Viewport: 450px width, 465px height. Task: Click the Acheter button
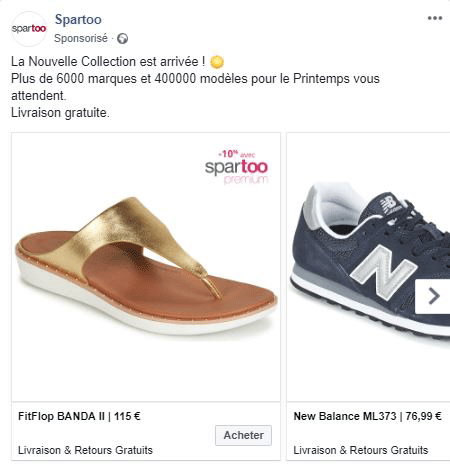pyautogui.click(x=243, y=435)
